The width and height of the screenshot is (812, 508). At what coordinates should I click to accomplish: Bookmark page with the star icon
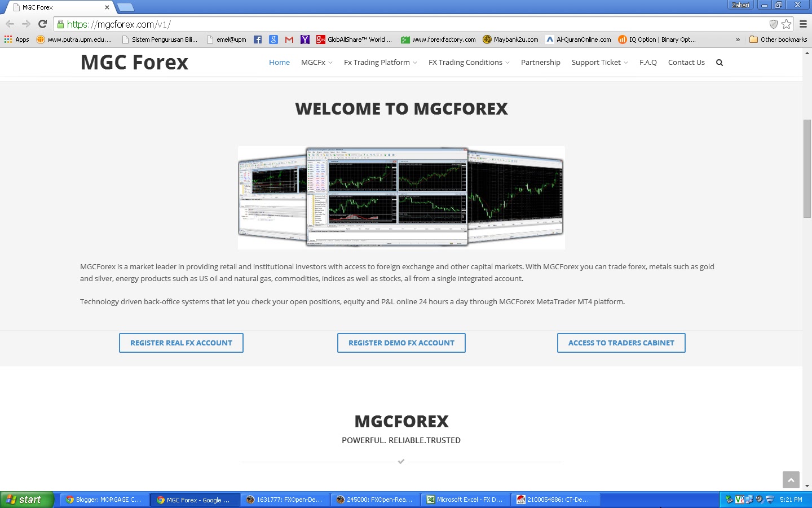(x=786, y=24)
